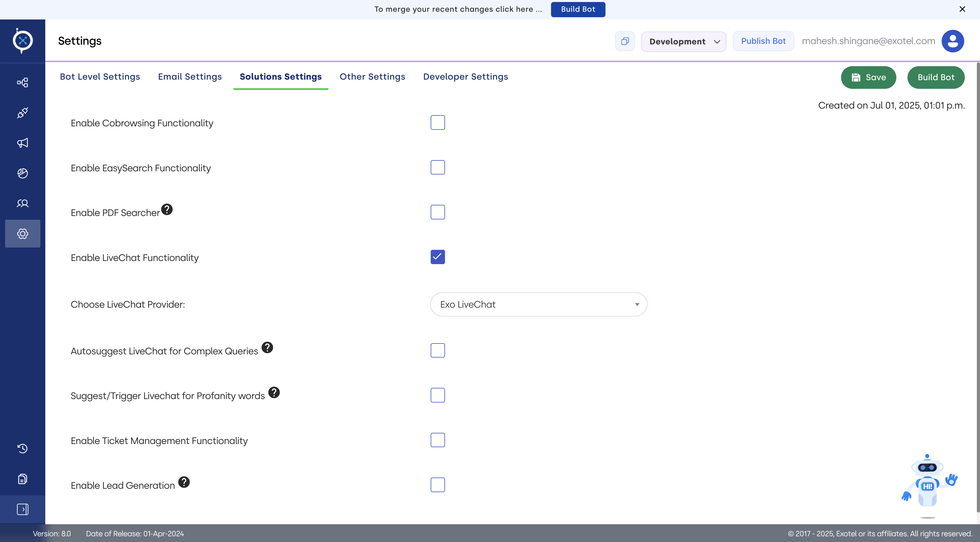
Task: Click the Publish Bot button
Action: pyautogui.click(x=763, y=41)
